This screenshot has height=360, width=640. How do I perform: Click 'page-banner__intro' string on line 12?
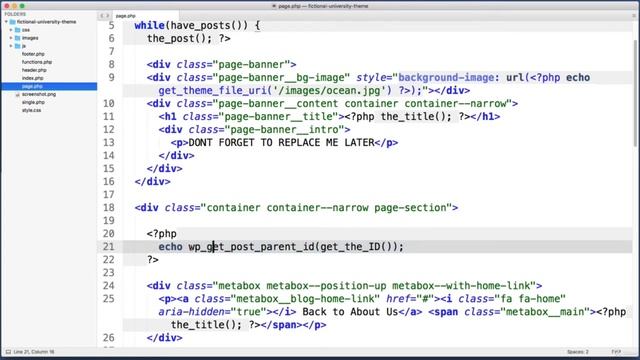pyautogui.click(x=284, y=130)
